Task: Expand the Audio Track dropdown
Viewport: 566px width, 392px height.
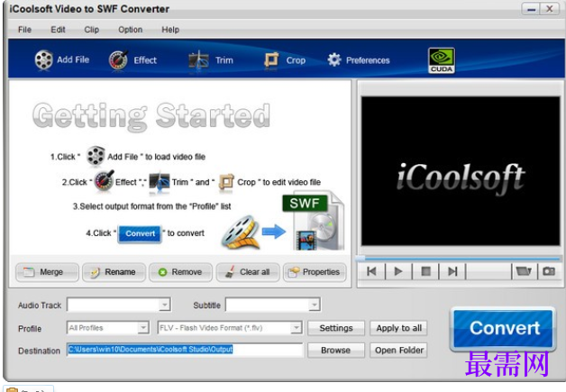Action: click(x=165, y=305)
